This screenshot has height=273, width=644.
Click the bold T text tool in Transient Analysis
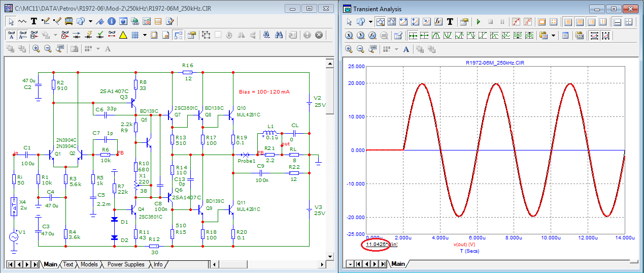click(450, 22)
